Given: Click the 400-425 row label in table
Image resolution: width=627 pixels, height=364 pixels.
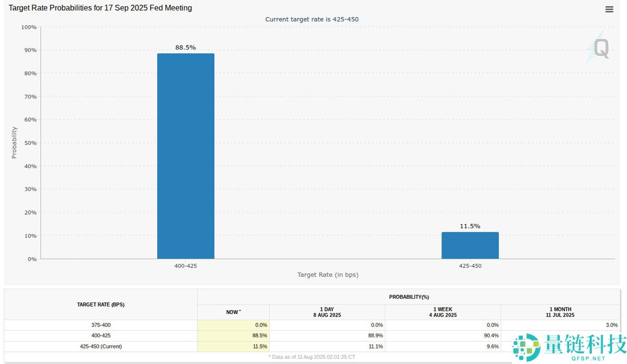Looking at the screenshot, I should (x=101, y=335).
